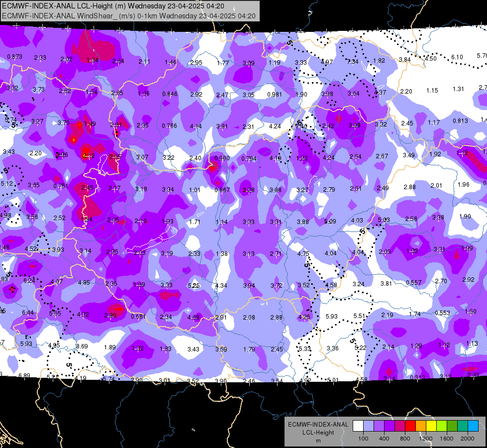Image resolution: width=487 pixels, height=448 pixels.
Task: Click the wind shear value "4.97"
Action: [327, 62]
